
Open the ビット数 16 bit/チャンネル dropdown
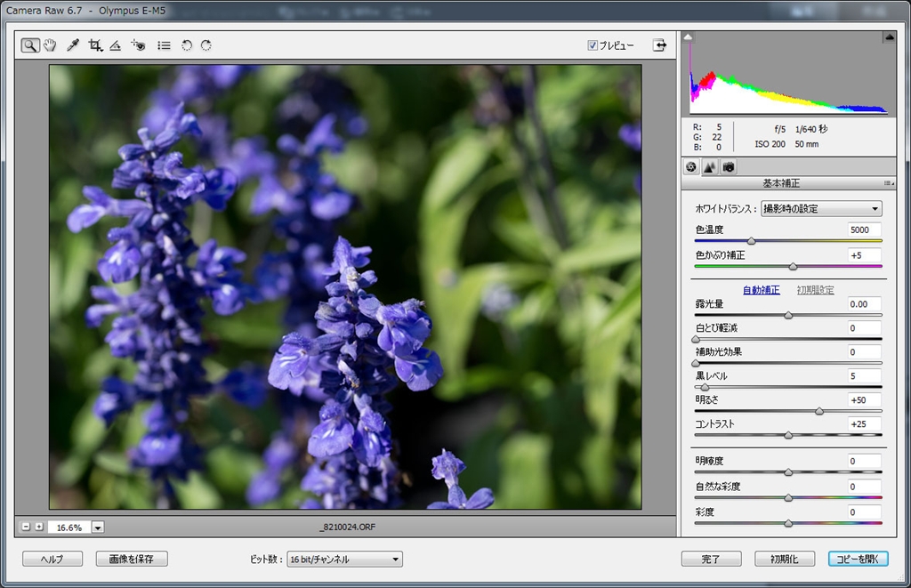coord(344,560)
